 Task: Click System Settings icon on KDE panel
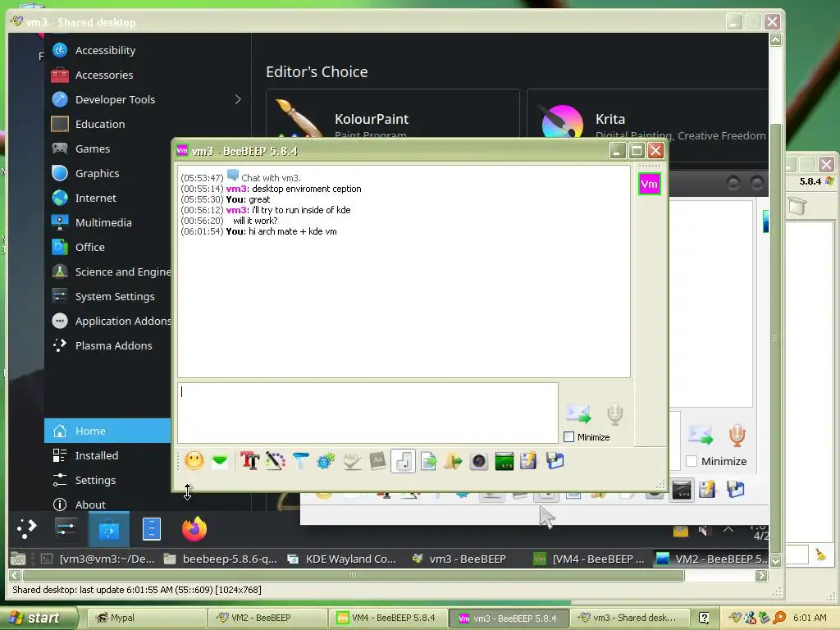pyautogui.click(x=66, y=529)
